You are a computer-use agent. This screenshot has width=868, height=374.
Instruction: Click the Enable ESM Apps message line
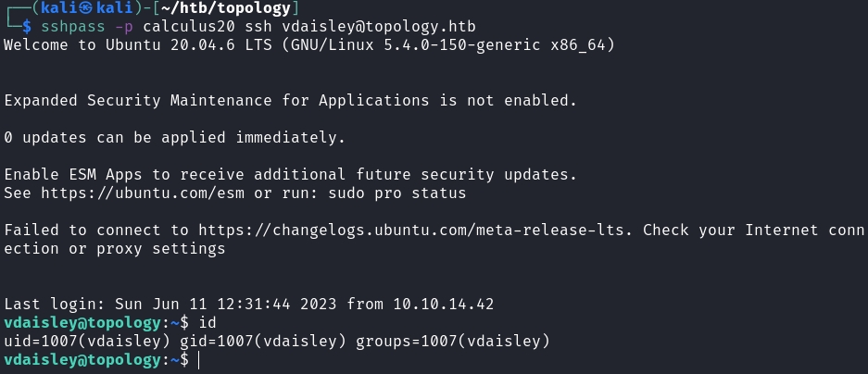click(x=290, y=174)
